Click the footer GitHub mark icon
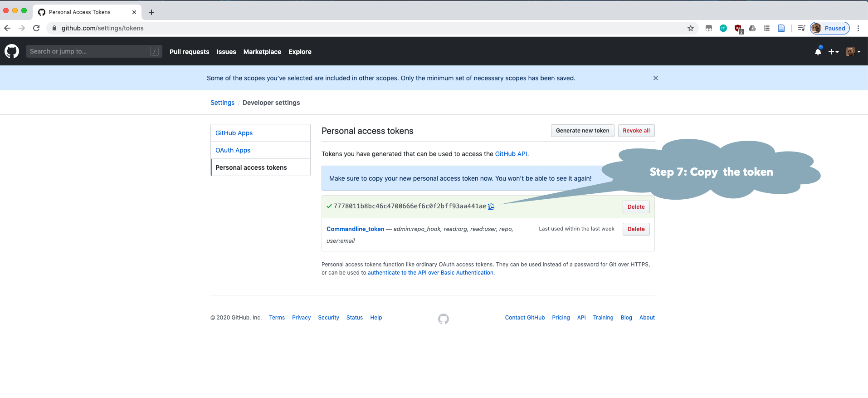Viewport: 868px width, 398px height. point(443,319)
